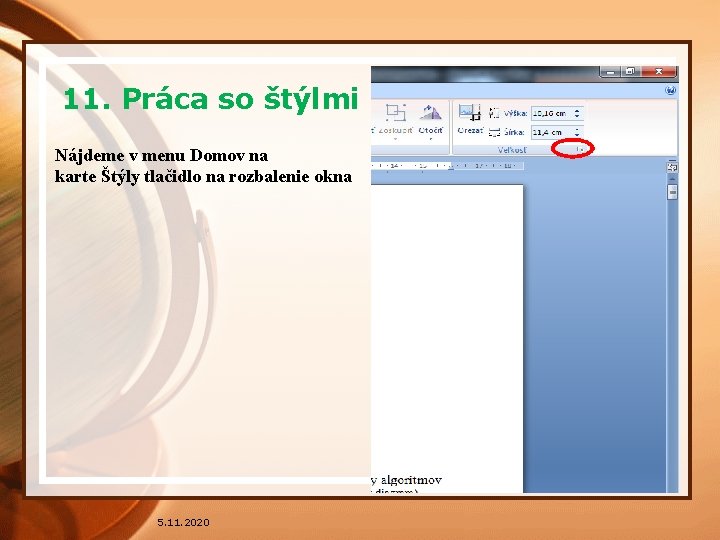Click the horizontal ruler above the page
Image resolution: width=720 pixels, height=540 pixels.
point(447,165)
